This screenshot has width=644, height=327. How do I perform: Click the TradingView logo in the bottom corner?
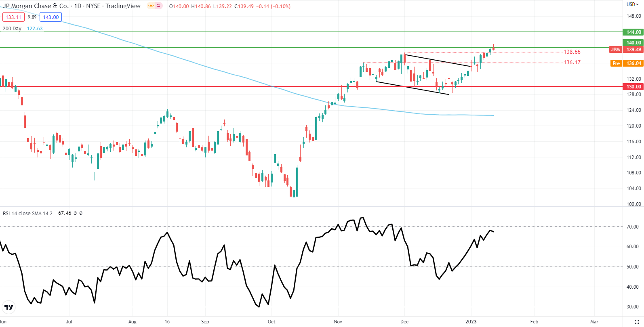pos(8,308)
